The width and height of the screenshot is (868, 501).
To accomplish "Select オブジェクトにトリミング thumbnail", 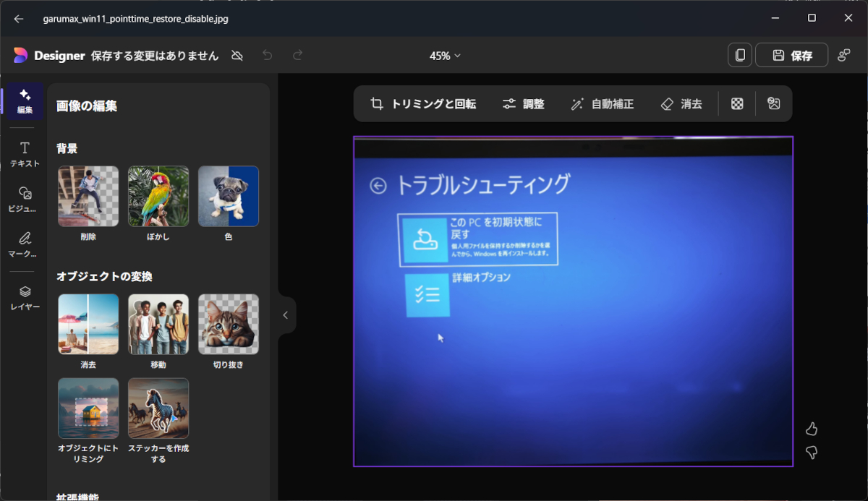I will (x=88, y=408).
